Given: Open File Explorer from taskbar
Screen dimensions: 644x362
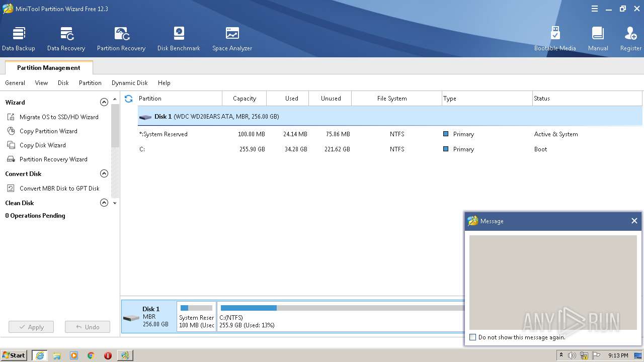Looking at the screenshot, I should click(57, 355).
